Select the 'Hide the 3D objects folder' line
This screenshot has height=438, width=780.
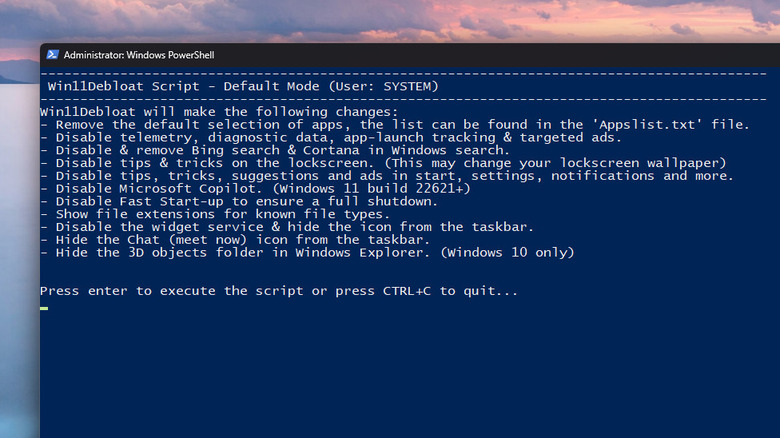point(307,252)
